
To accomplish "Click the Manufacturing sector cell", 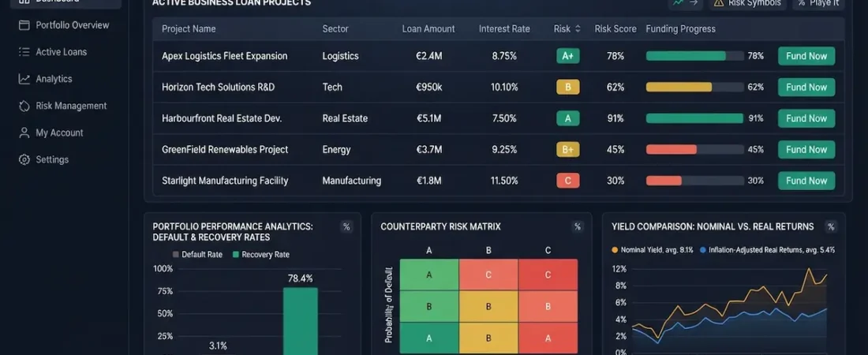I will tap(351, 181).
